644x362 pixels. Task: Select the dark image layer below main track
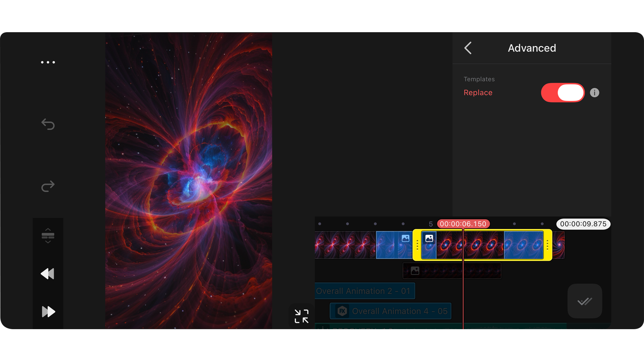click(452, 271)
